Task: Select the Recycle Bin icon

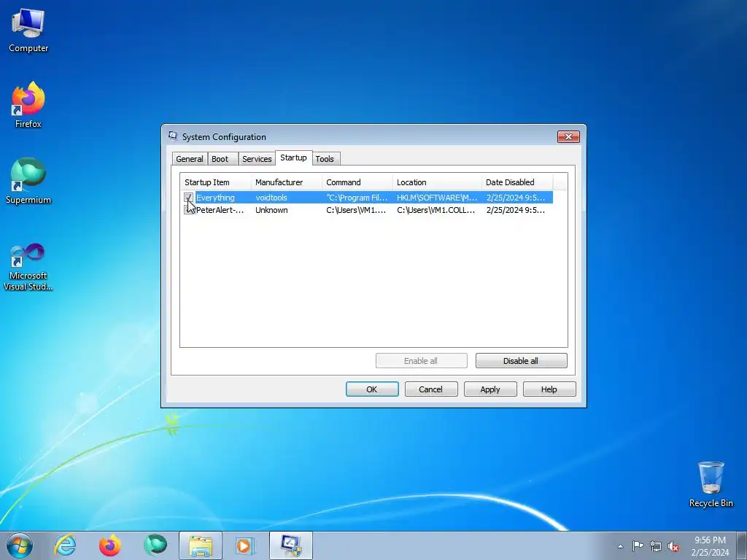Action: [711, 484]
